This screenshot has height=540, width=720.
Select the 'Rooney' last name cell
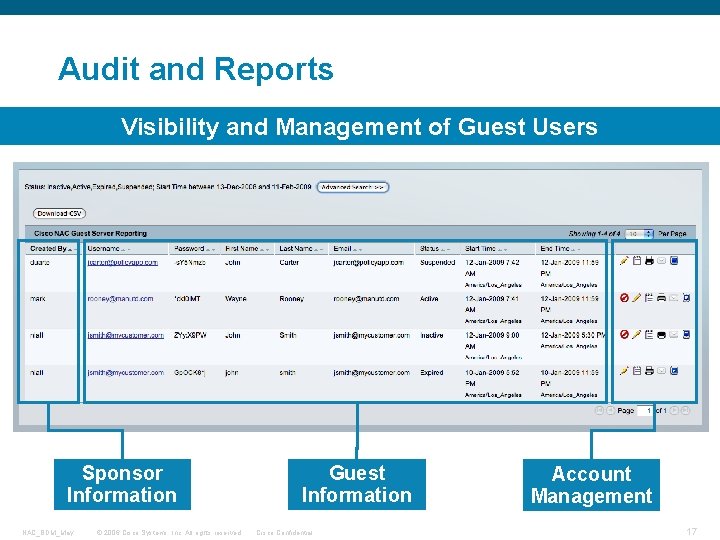pyautogui.click(x=292, y=298)
